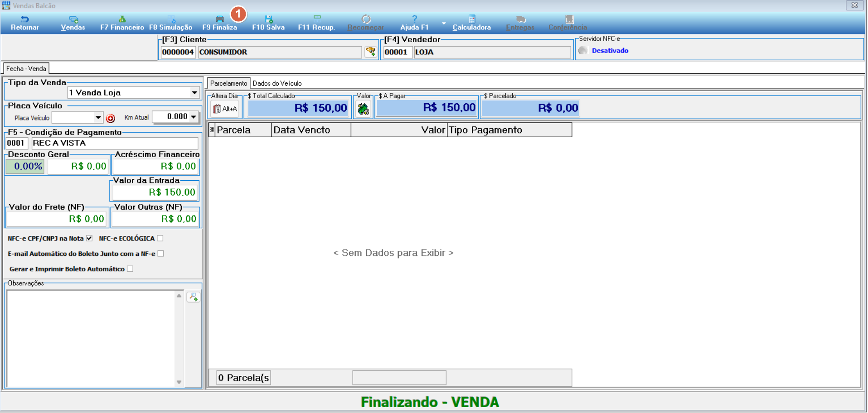Image resolution: width=868 pixels, height=413 pixels.
Task: Click the grid selector icon left of Parcela
Action: coord(212,130)
